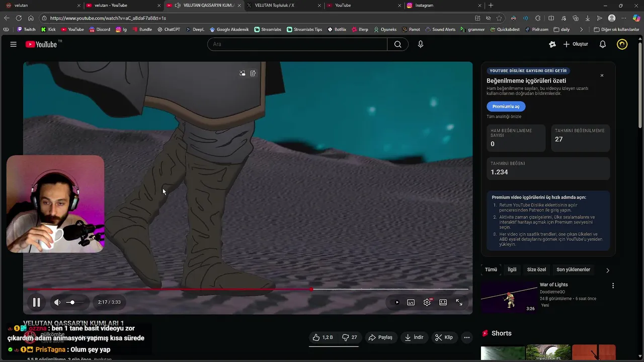The image size is (644, 362).
Task: Select the Son yüklenenler filter chip
Action: [573, 269]
